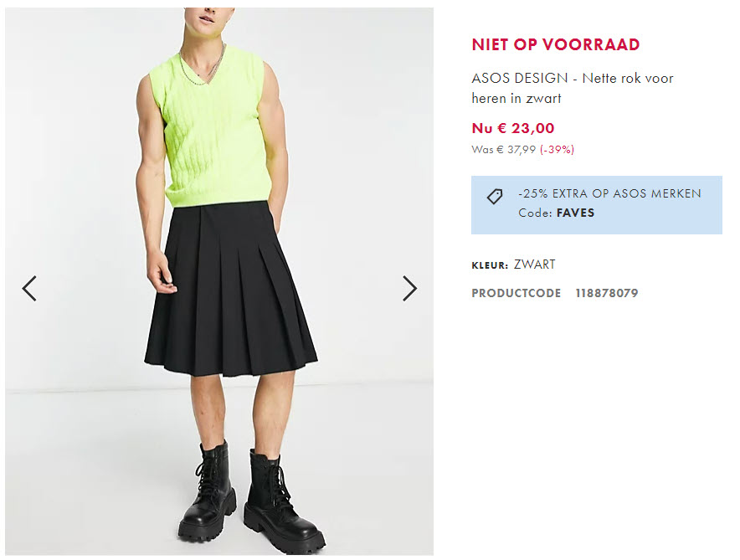The height and width of the screenshot is (560, 740).
Task: Click the Code: label in blue banner
Action: tap(535, 213)
